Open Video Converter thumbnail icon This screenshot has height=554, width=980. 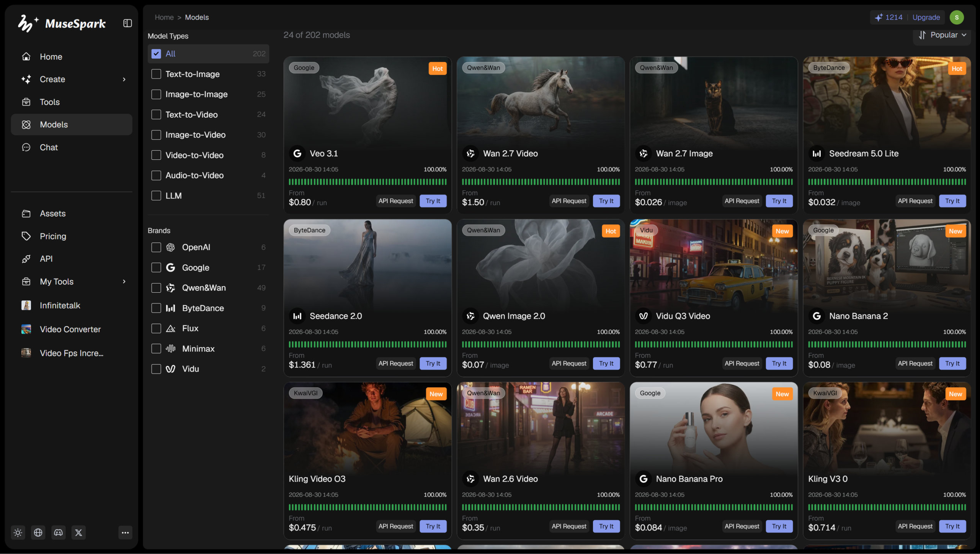point(26,329)
